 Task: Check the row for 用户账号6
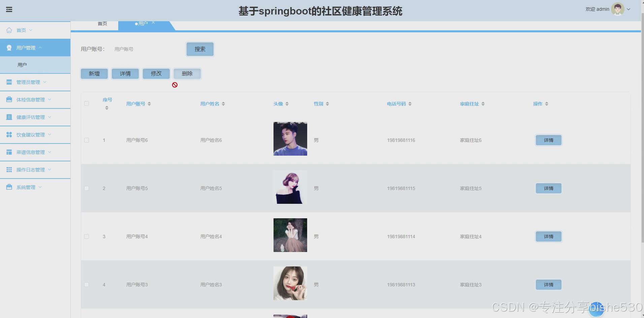[x=87, y=140]
